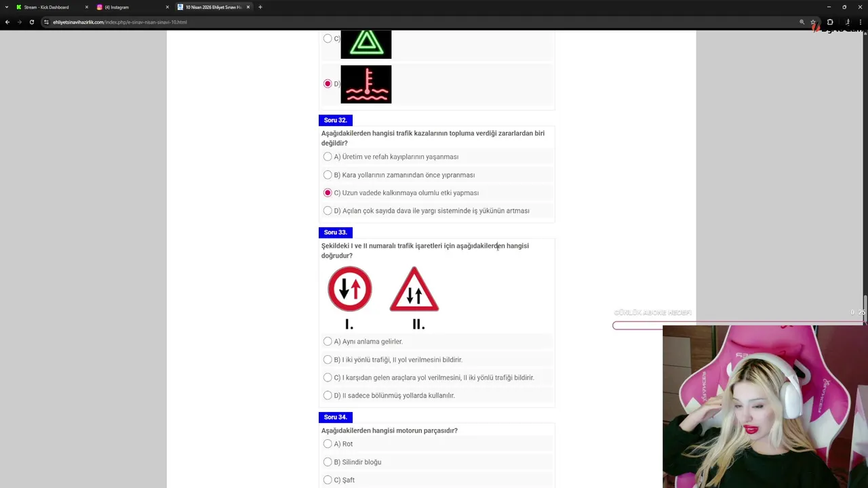Switch to the Instagram tab
This screenshot has height=488, width=868.
click(x=132, y=7)
